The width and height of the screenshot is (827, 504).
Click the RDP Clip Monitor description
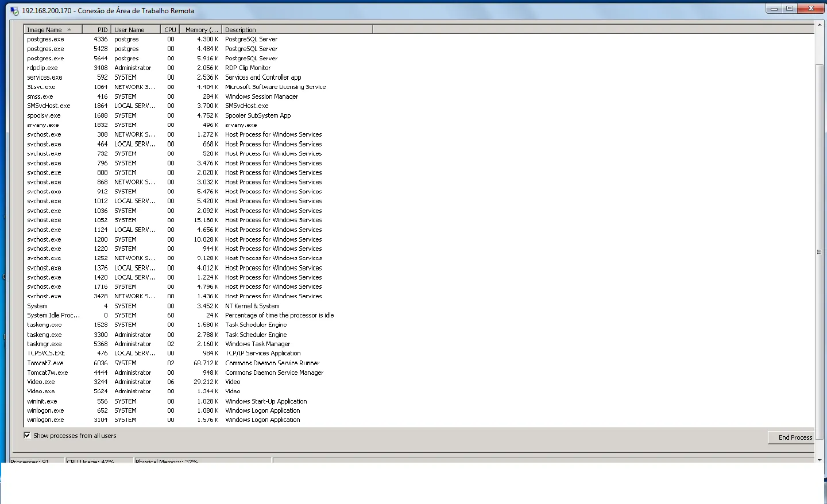[248, 68]
